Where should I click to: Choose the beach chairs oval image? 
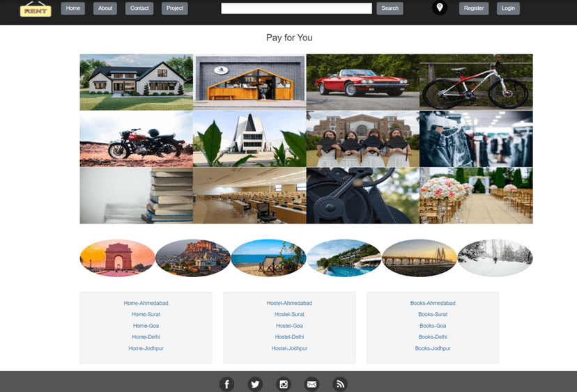coord(268,258)
